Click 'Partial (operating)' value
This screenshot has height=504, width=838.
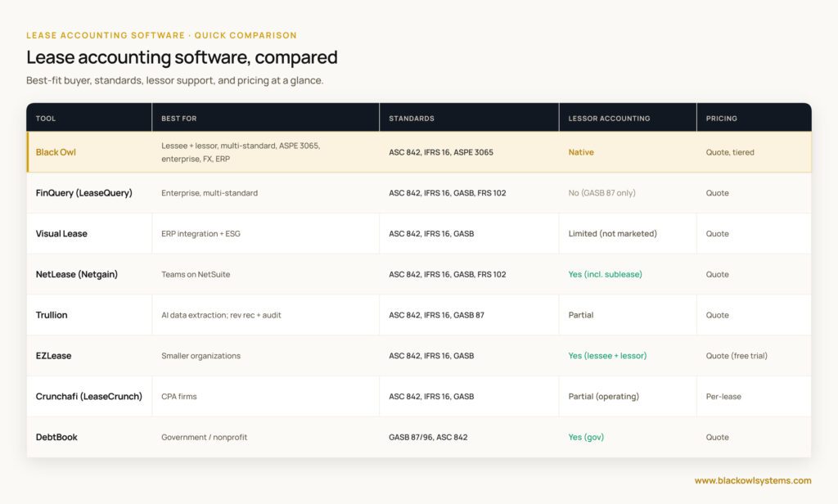pos(603,396)
